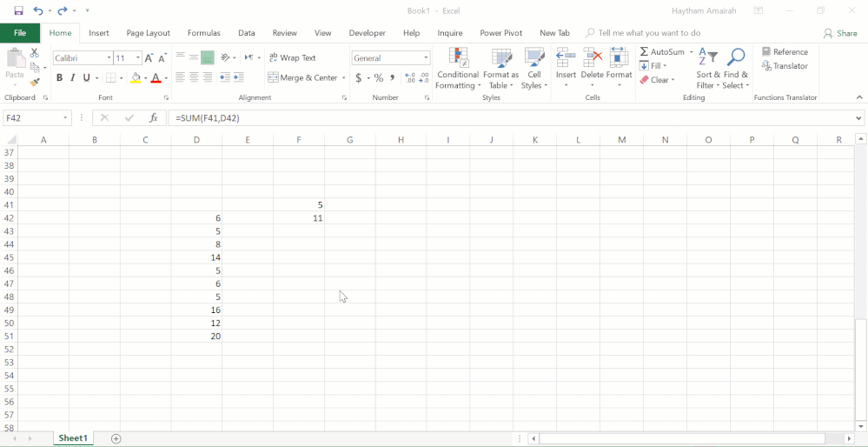Add new sheet with plus button
This screenshot has height=447, width=868.
point(116,438)
